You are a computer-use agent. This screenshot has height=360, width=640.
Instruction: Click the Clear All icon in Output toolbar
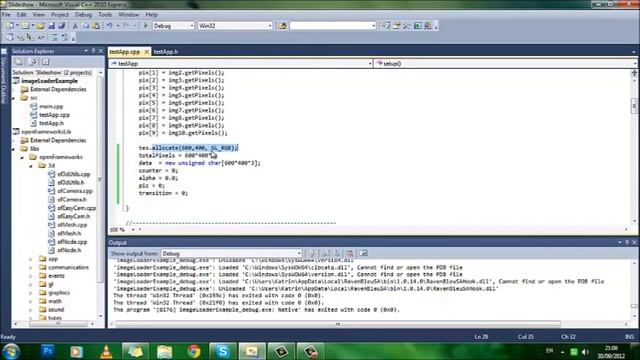pyautogui.click(x=350, y=253)
